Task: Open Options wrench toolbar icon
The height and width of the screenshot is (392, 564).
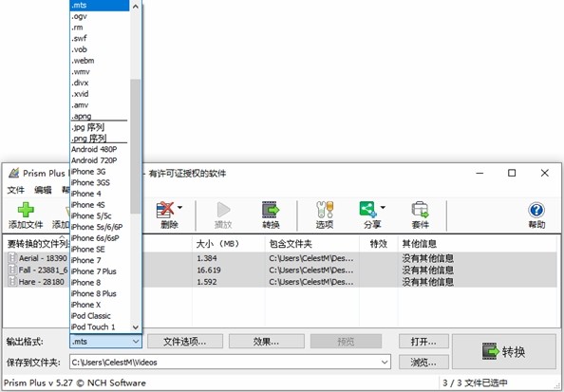Action: (x=325, y=210)
